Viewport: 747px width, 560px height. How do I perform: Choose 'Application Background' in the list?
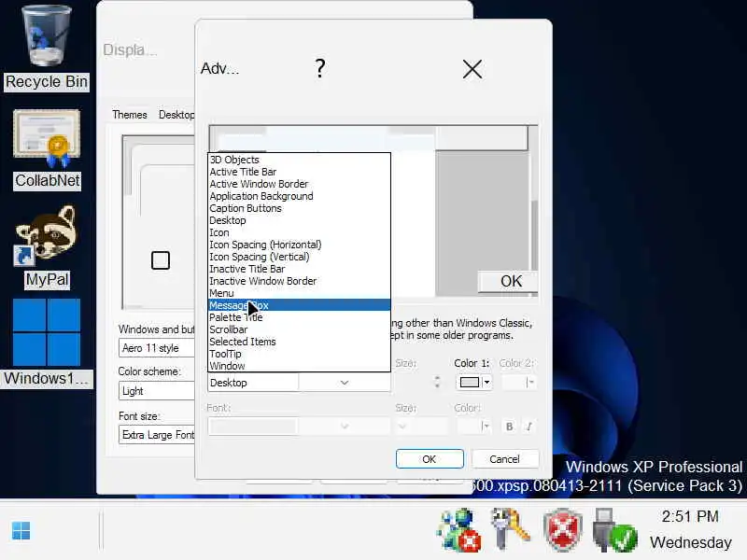(x=299, y=196)
